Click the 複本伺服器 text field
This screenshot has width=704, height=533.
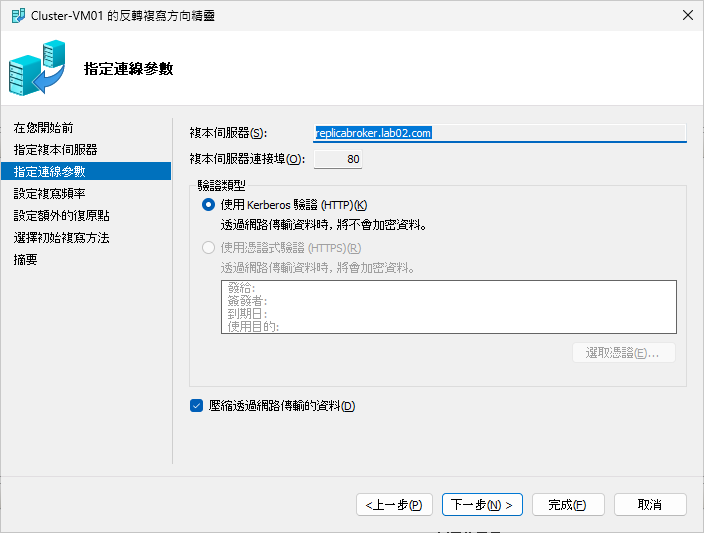[x=499, y=133]
